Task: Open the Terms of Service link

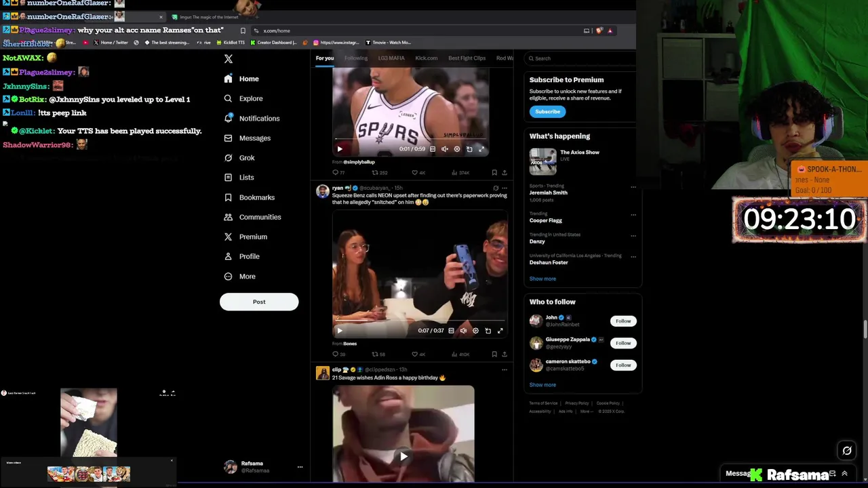Action: [x=543, y=403]
